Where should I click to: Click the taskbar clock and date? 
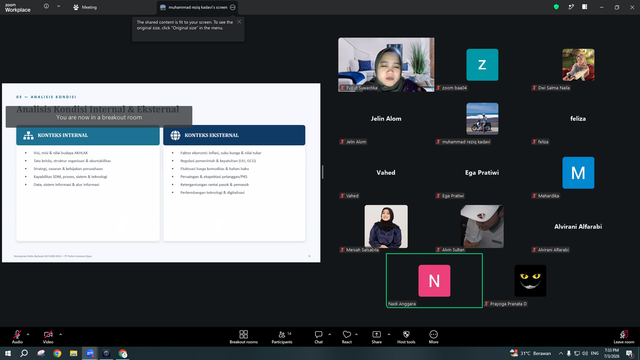(x=611, y=353)
